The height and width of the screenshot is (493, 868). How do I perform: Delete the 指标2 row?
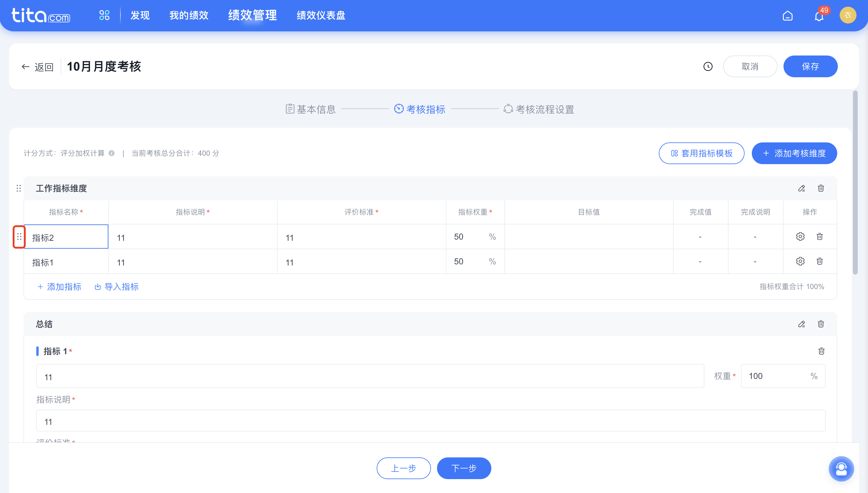(x=819, y=236)
